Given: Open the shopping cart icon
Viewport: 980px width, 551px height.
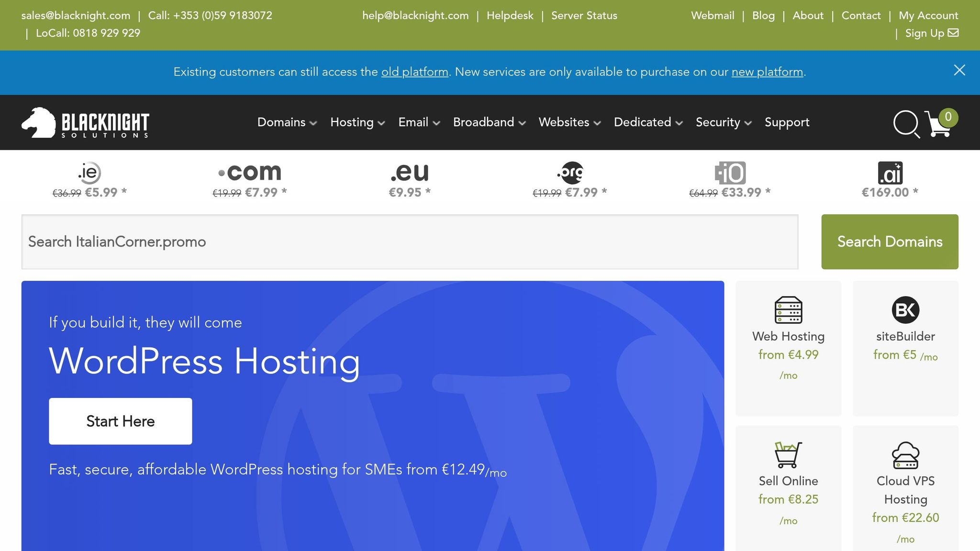Looking at the screenshot, I should click(x=938, y=124).
